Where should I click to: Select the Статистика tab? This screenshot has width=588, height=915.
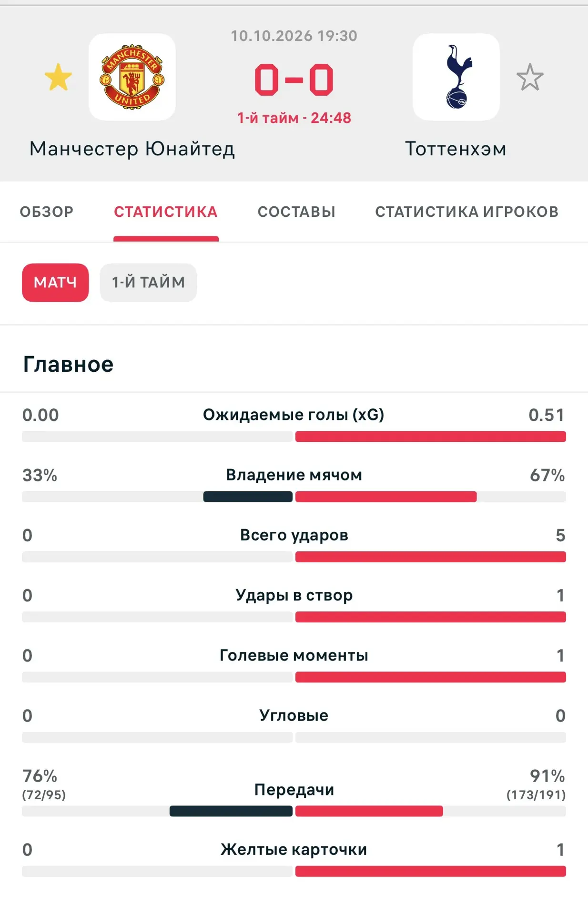point(166,212)
